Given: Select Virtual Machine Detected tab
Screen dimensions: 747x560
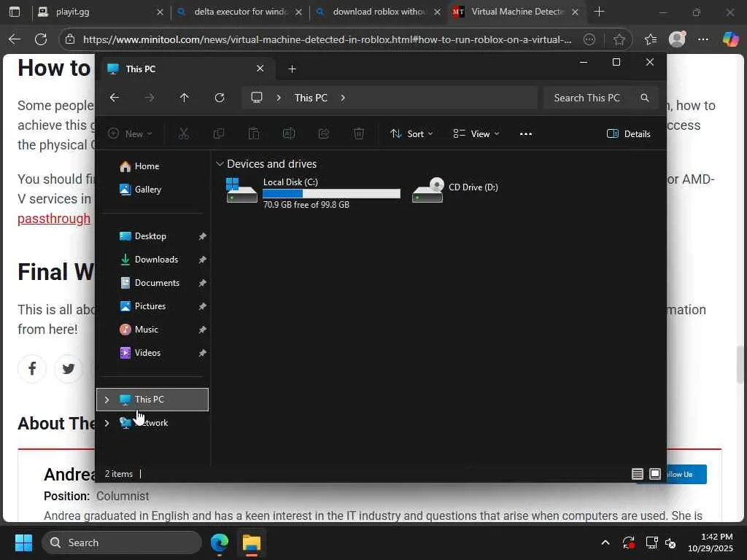Looking at the screenshot, I should [517, 12].
